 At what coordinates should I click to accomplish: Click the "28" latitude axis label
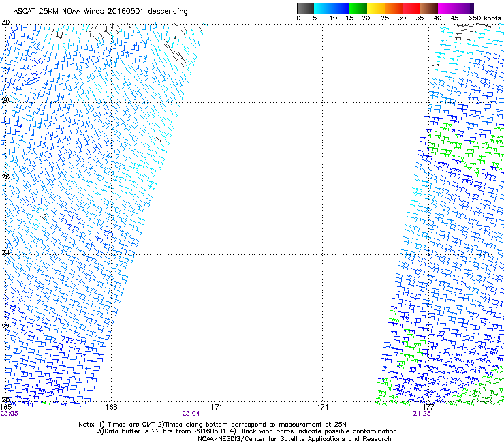click(5, 100)
